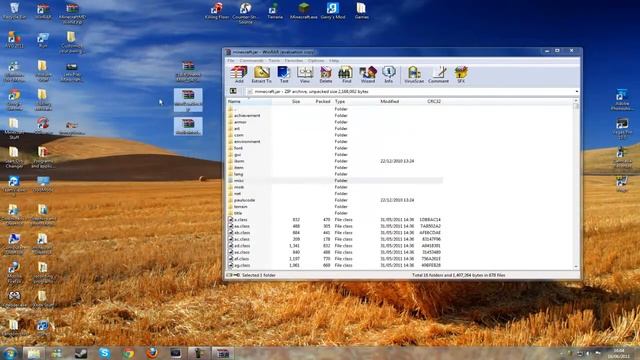Viewport: 640px width, 360px height.
Task: Select the highlighted misc folder row
Action: coord(335,180)
